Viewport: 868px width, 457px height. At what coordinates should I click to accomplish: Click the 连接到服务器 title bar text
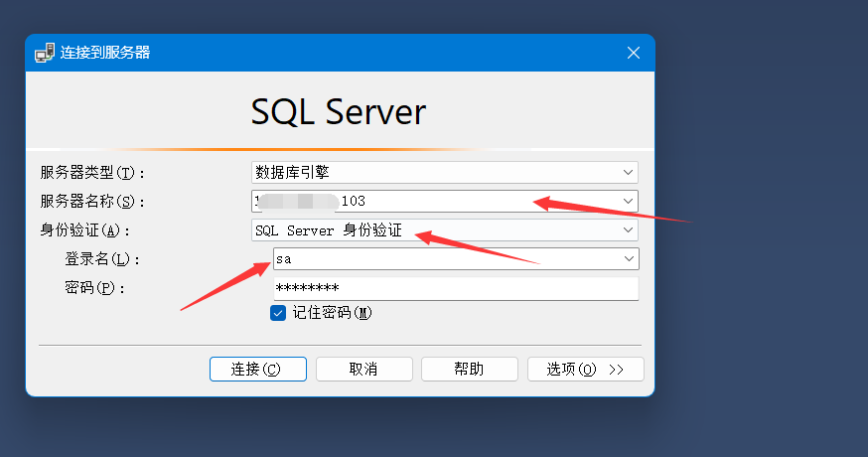(105, 53)
